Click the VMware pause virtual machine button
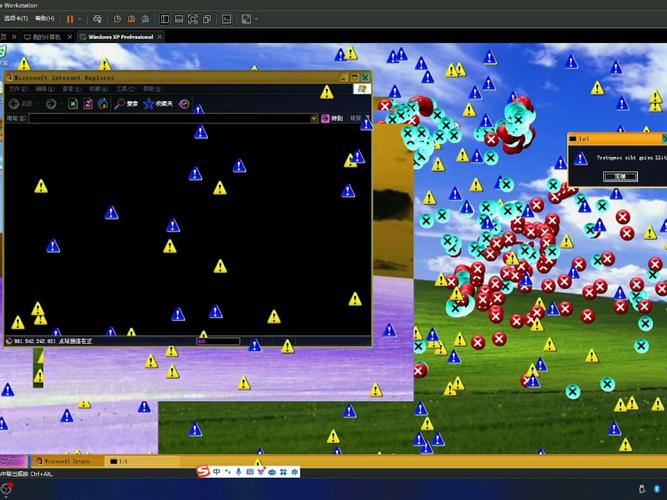The height and width of the screenshot is (500, 667). [x=70, y=19]
